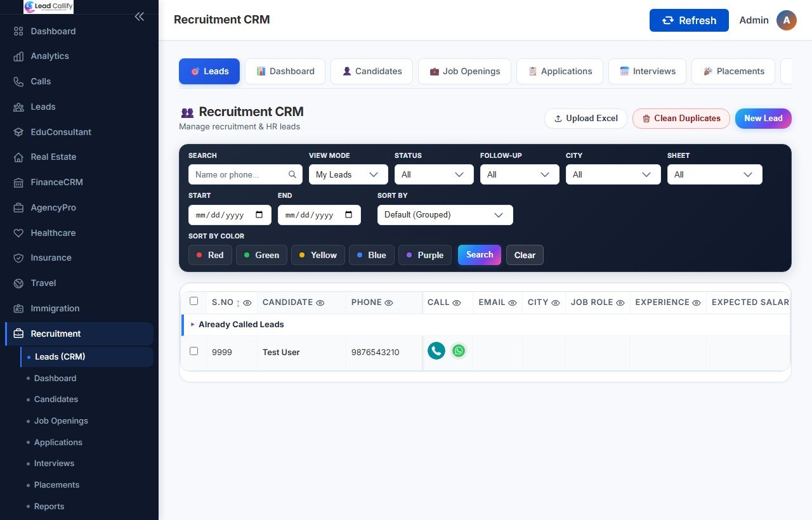Open the Sort By Default (Grouped) dropdown

[x=445, y=215]
